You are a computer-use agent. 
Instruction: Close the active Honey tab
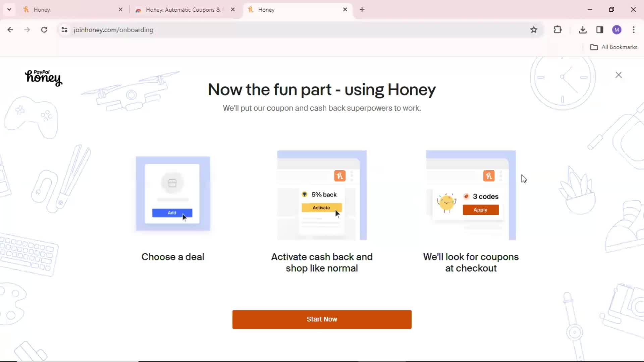coord(345,10)
